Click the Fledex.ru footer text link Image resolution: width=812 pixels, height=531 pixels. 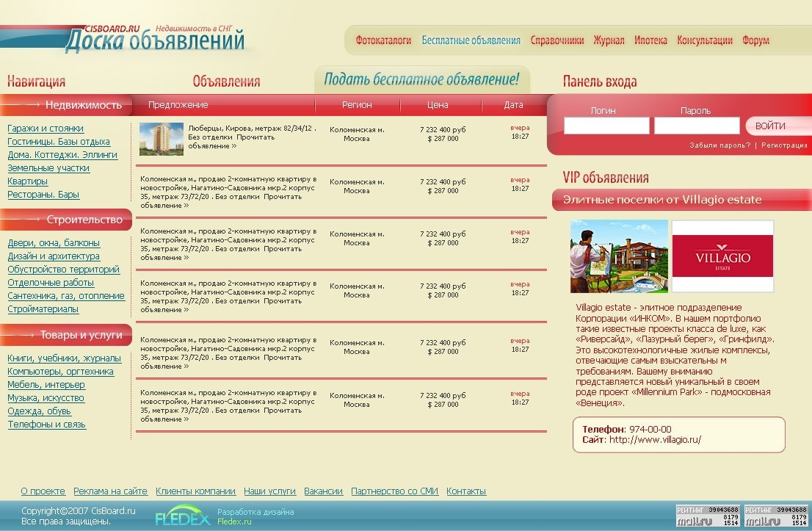(x=234, y=521)
